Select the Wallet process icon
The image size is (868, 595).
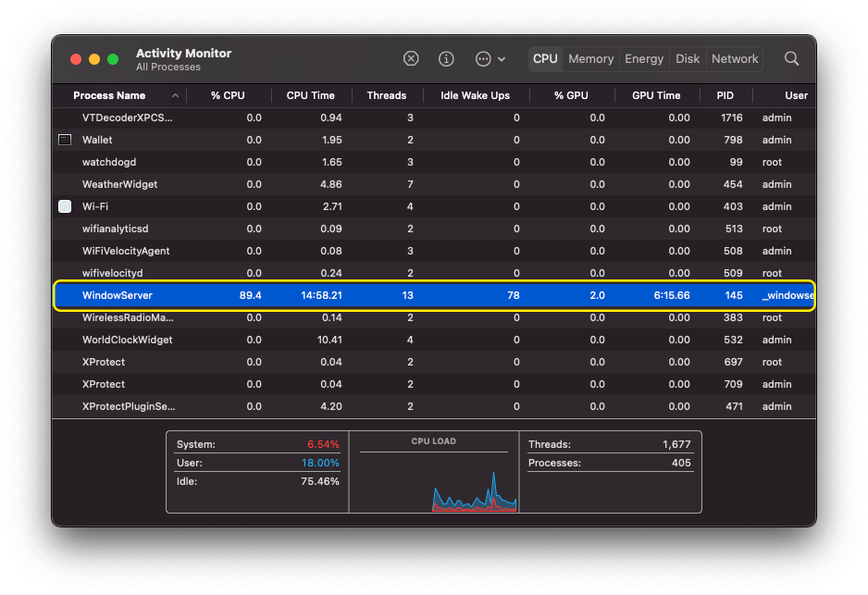pyautogui.click(x=65, y=140)
